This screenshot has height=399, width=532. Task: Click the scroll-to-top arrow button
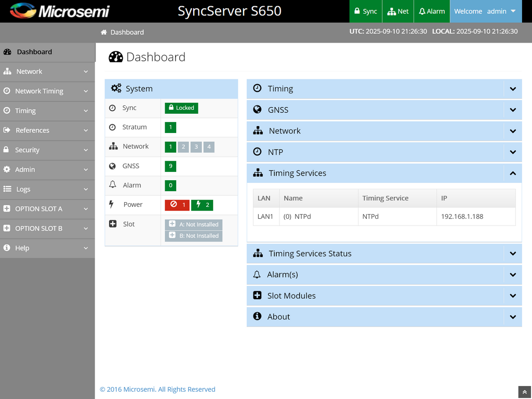point(524,392)
